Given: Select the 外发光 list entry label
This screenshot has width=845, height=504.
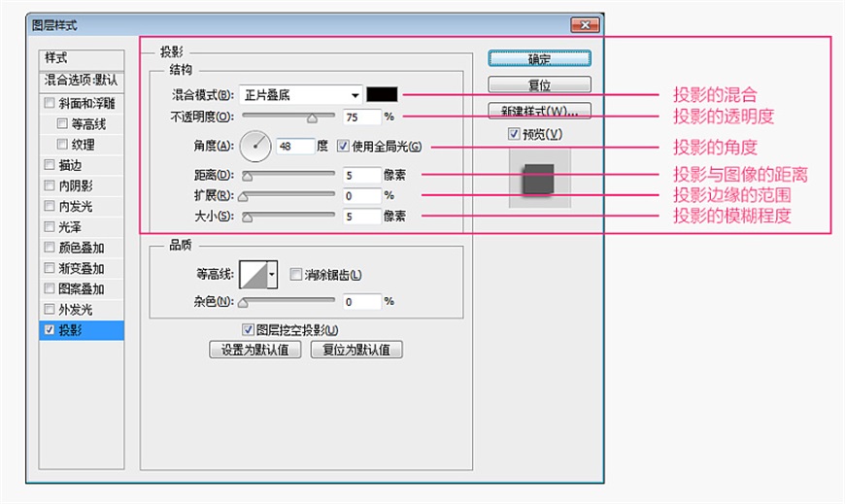Looking at the screenshot, I should pos(76,310).
